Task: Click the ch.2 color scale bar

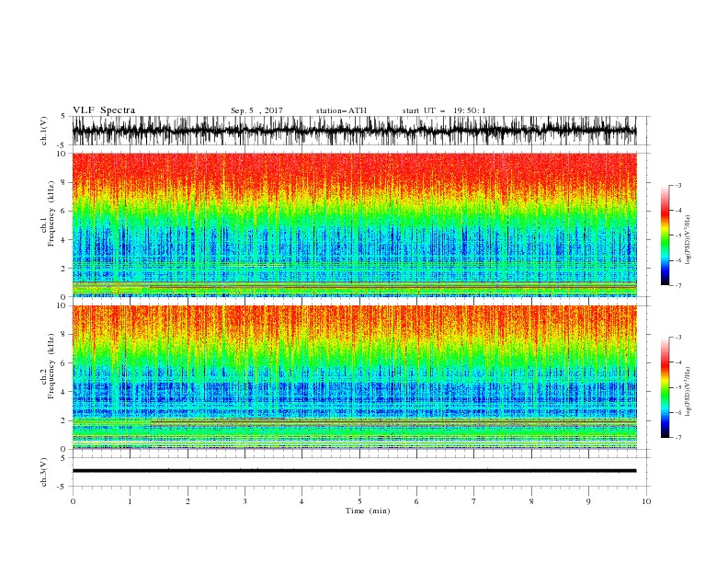Action: (665, 387)
